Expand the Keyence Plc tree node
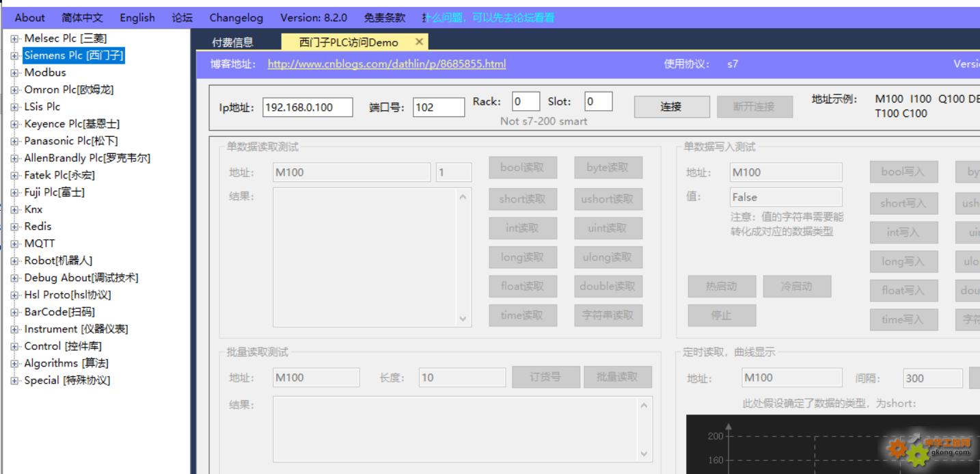980x474 pixels. pos(14,124)
